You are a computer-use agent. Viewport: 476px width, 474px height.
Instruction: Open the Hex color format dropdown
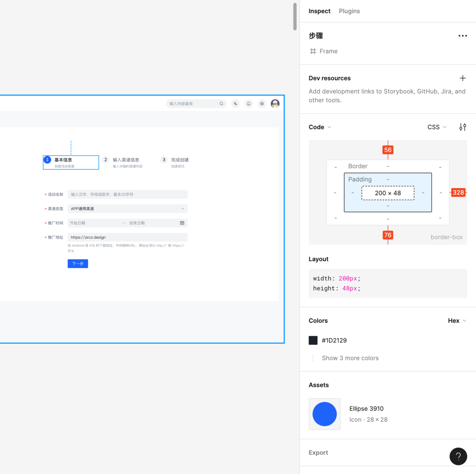click(x=457, y=321)
